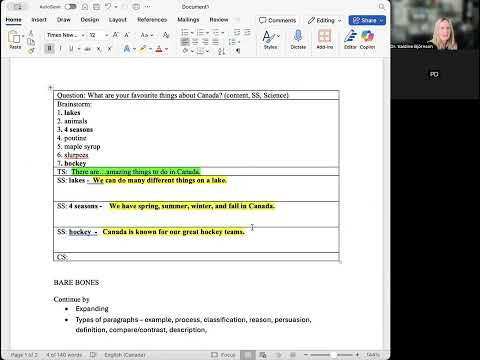Image resolution: width=480 pixels, height=360 pixels.
Task: Click the Decrease Font Size icon
Action: (127, 35)
